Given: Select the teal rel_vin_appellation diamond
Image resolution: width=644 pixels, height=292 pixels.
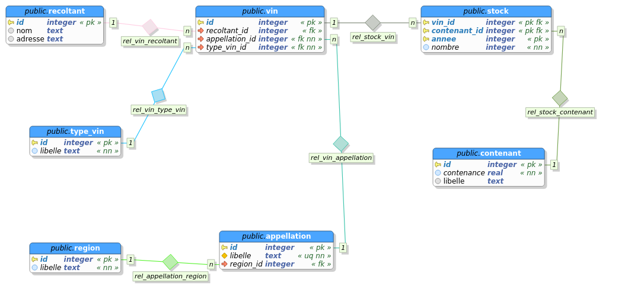Looking at the screenshot, I should [x=341, y=143].
